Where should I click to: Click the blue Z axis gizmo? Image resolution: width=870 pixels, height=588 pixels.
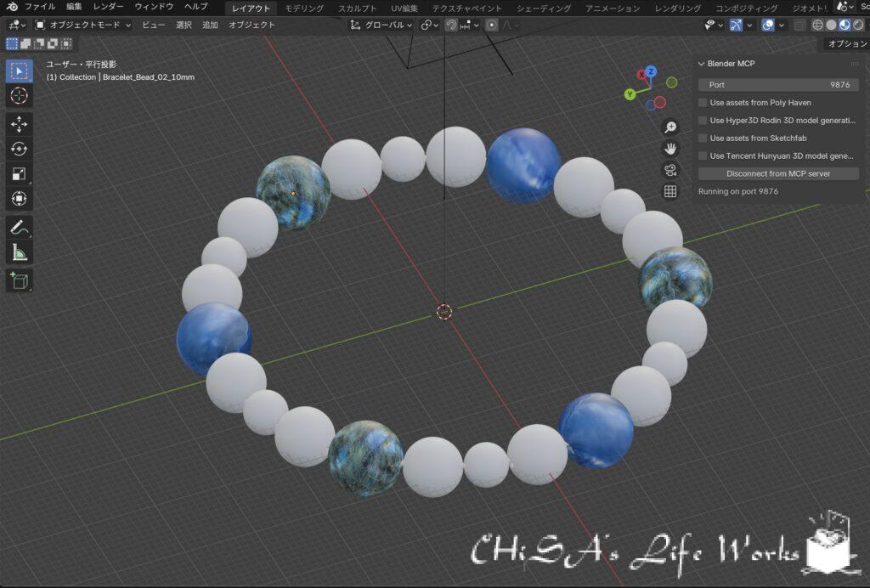coord(651,71)
